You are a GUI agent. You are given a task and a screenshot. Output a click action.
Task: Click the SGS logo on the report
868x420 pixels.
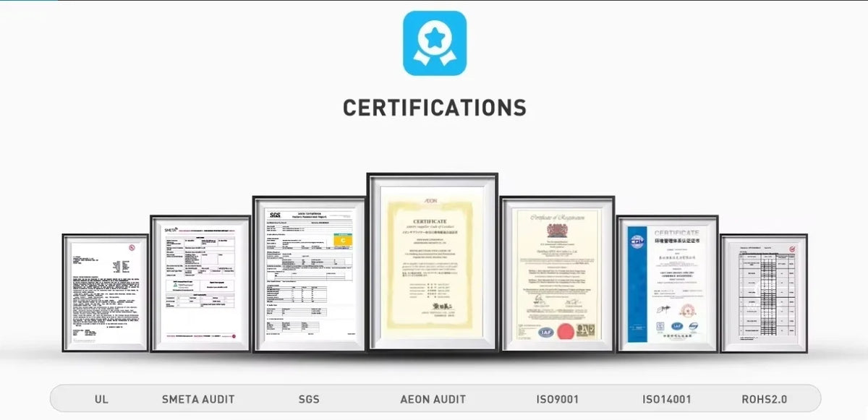[x=275, y=215]
